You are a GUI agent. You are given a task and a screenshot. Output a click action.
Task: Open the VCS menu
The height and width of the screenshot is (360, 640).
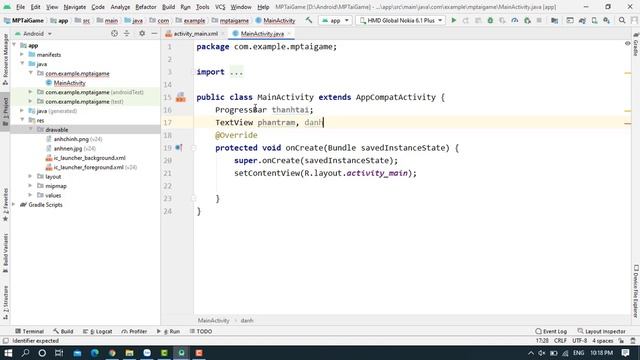tap(220, 7)
